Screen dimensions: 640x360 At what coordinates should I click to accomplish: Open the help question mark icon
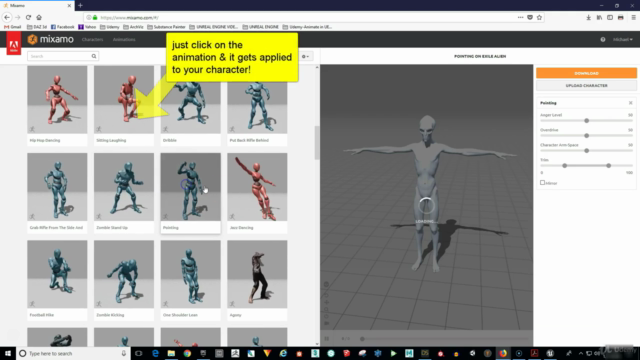[602, 40]
